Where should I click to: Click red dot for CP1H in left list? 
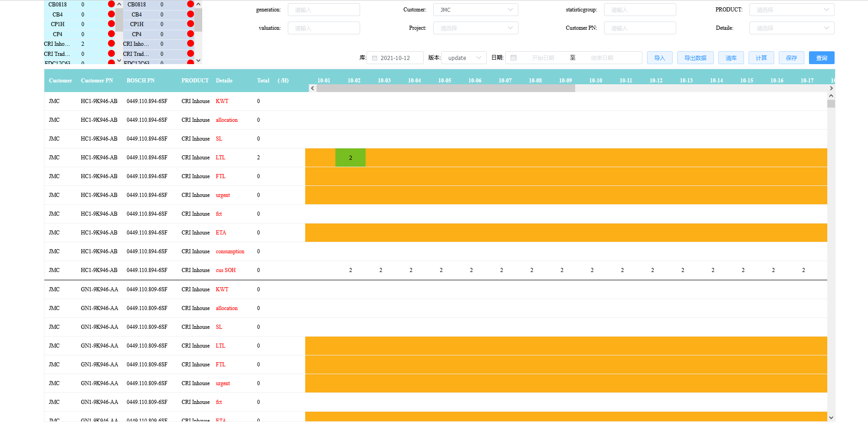111,24
